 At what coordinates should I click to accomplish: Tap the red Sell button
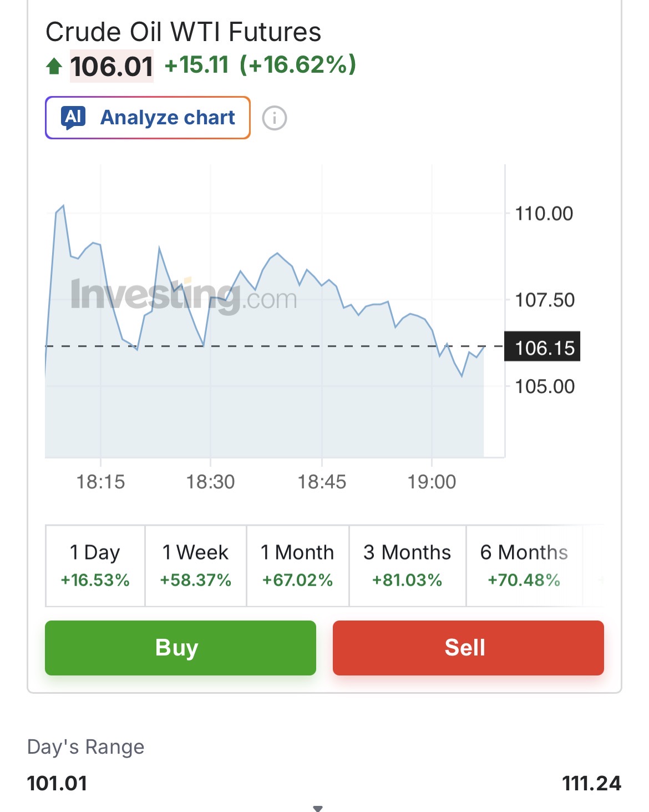point(468,648)
